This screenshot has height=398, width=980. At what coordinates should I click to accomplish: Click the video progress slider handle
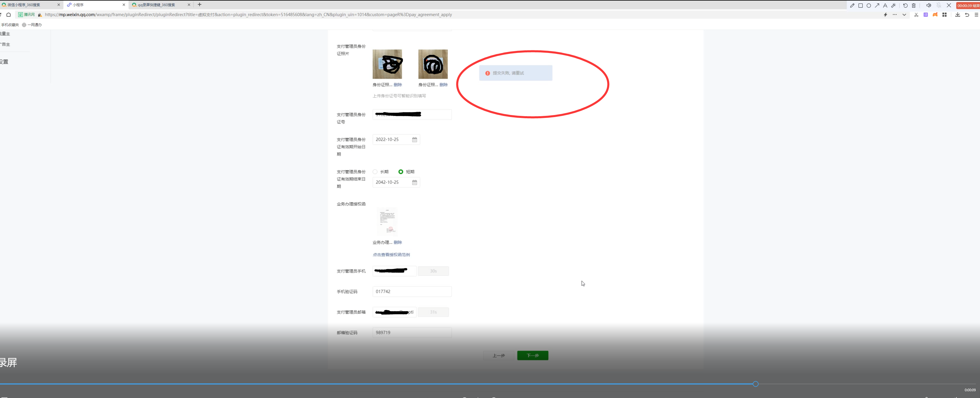pos(756,384)
